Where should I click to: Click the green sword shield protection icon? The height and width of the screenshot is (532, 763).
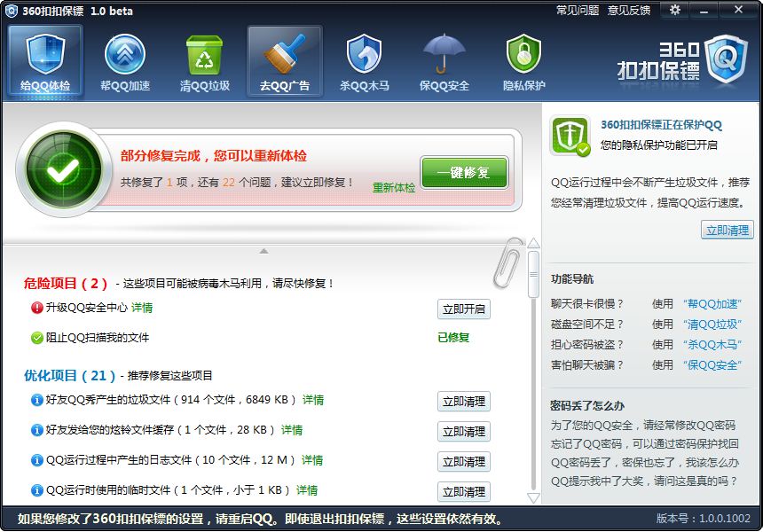(x=570, y=136)
